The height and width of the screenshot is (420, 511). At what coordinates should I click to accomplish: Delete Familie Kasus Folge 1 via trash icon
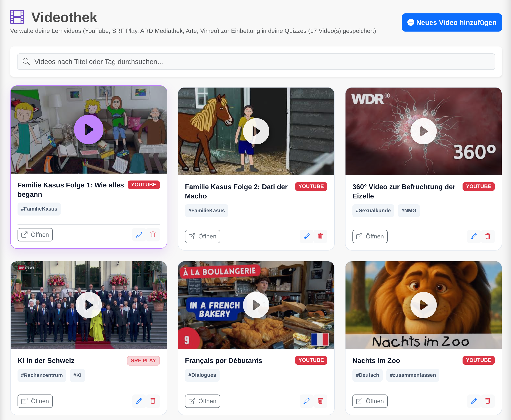pos(153,235)
